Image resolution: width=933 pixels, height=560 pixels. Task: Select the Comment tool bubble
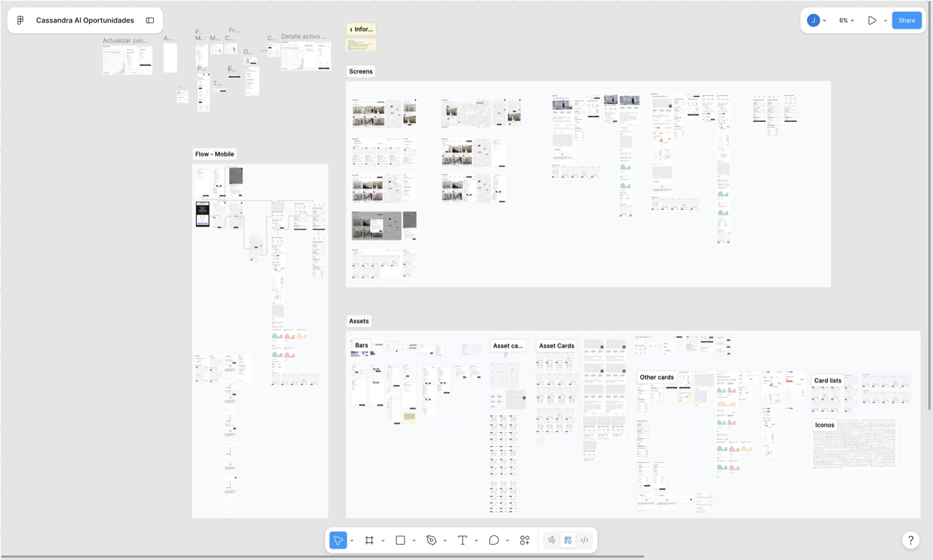pyautogui.click(x=494, y=540)
